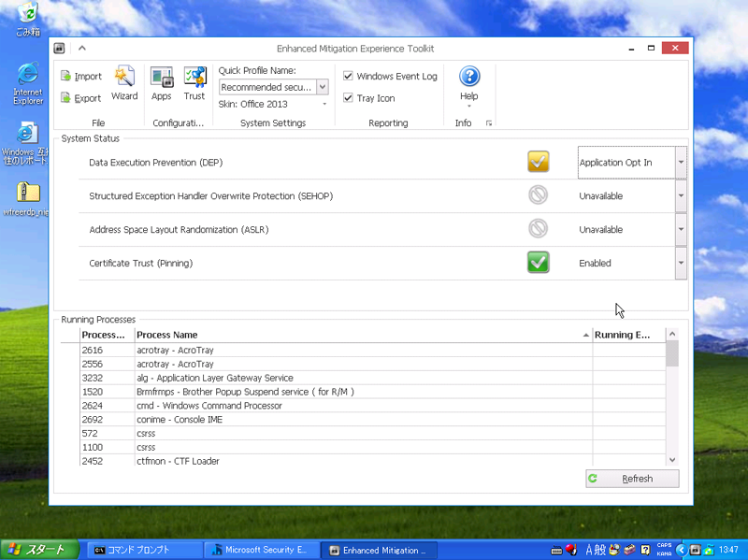Click the Info group dialog launcher icon
Viewport: 748px width, 560px height.
tap(488, 123)
